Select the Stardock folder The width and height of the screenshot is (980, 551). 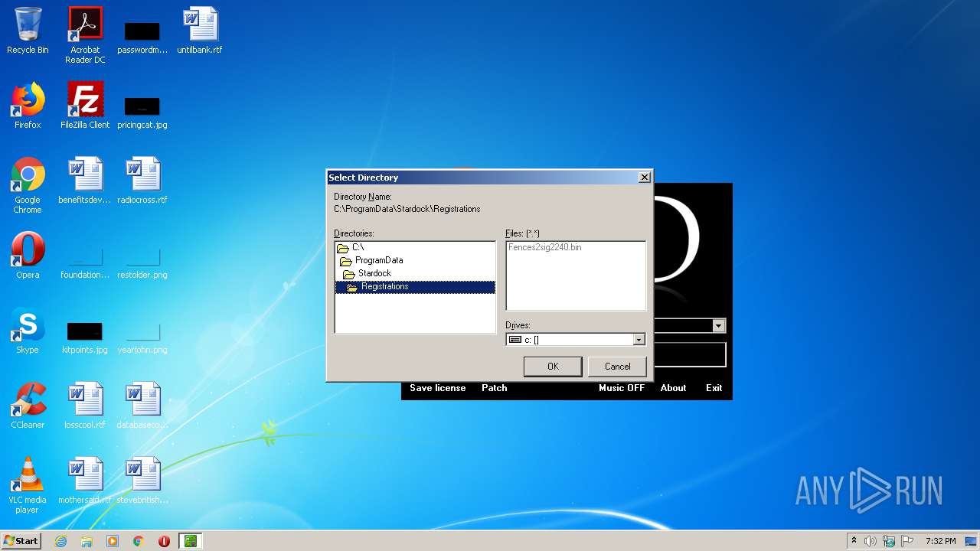[x=415, y=273]
